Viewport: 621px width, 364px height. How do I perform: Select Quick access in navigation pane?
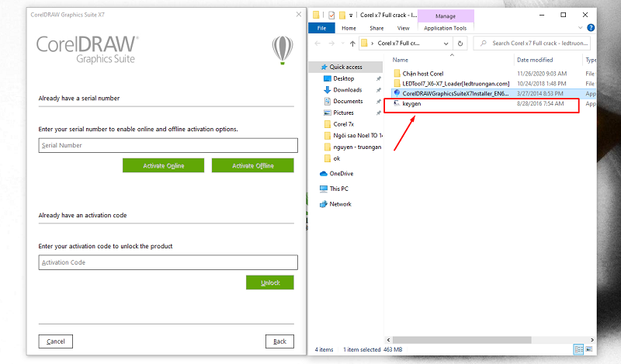(x=345, y=67)
